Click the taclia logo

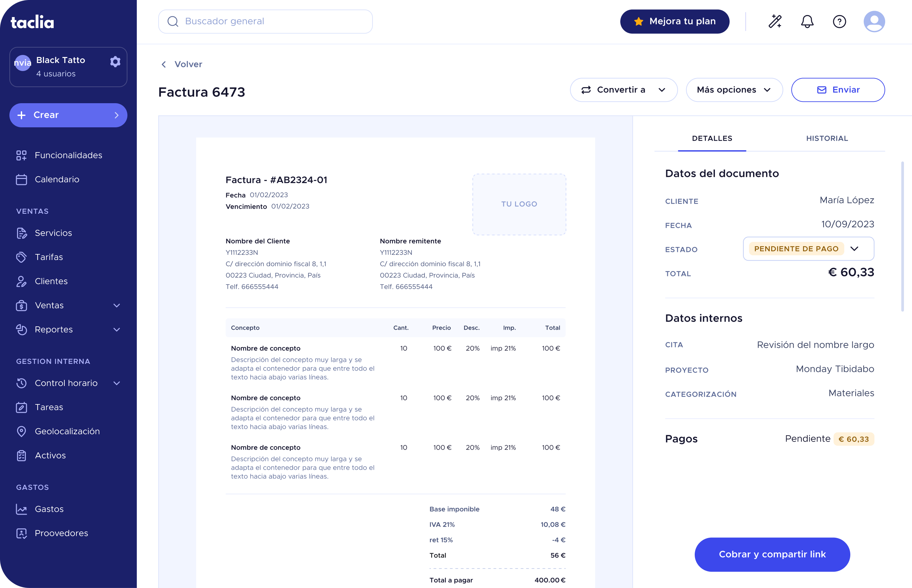(x=32, y=22)
